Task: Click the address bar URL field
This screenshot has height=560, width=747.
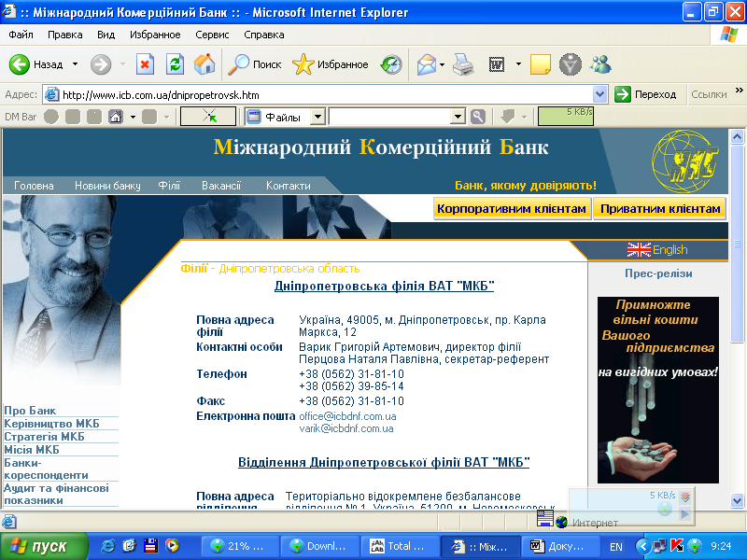Action: click(317, 95)
